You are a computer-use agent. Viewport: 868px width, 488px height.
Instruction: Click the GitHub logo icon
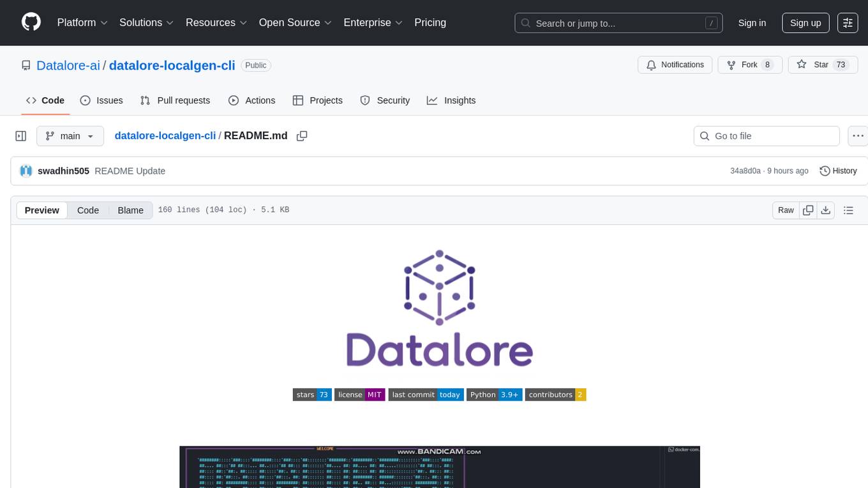[x=31, y=22]
